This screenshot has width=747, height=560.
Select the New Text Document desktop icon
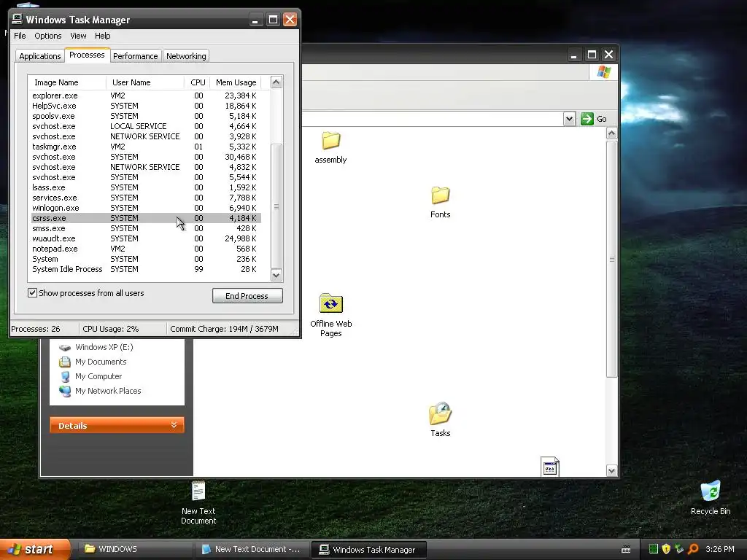point(198,491)
